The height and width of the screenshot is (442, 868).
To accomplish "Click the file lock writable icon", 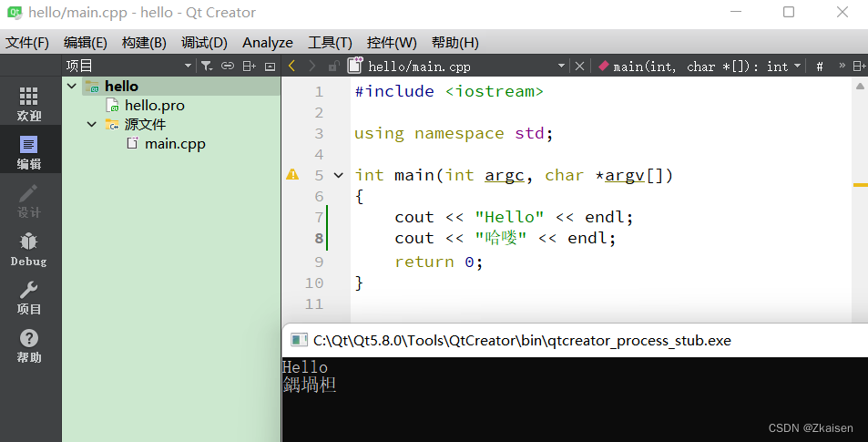I will [x=333, y=67].
